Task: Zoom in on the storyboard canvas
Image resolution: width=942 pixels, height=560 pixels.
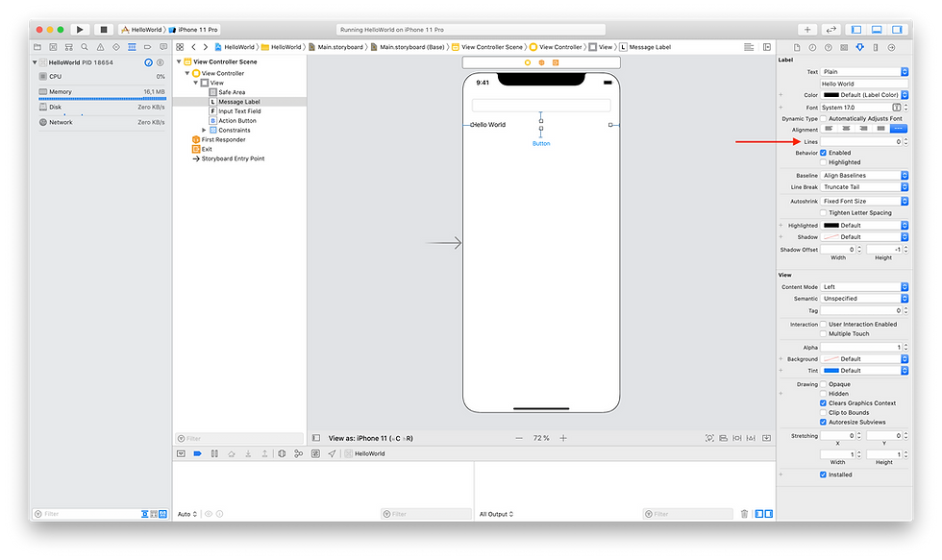Action: click(563, 438)
